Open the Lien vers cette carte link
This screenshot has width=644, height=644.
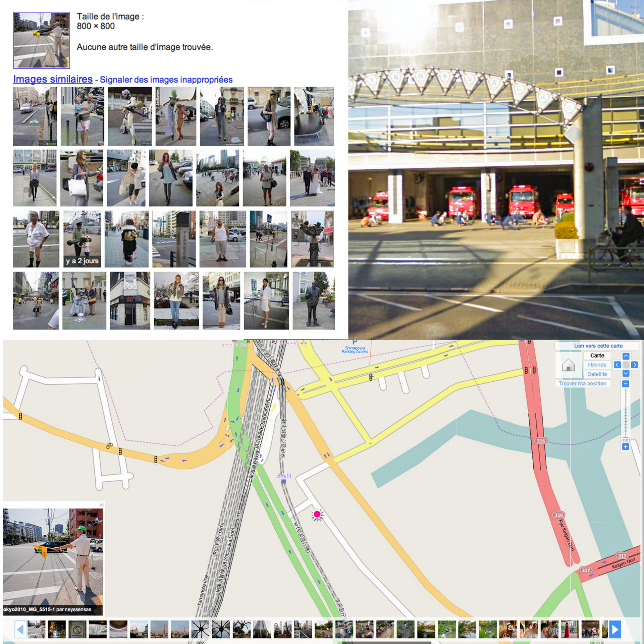[x=598, y=346]
